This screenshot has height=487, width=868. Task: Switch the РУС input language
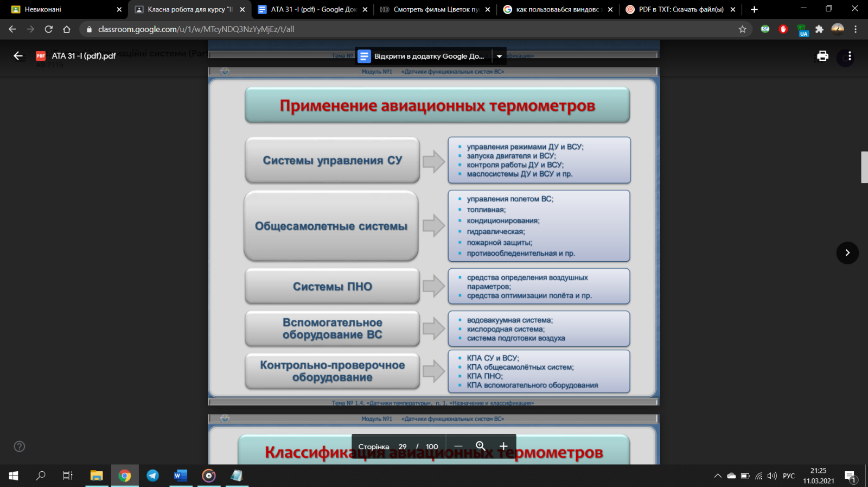click(789, 476)
